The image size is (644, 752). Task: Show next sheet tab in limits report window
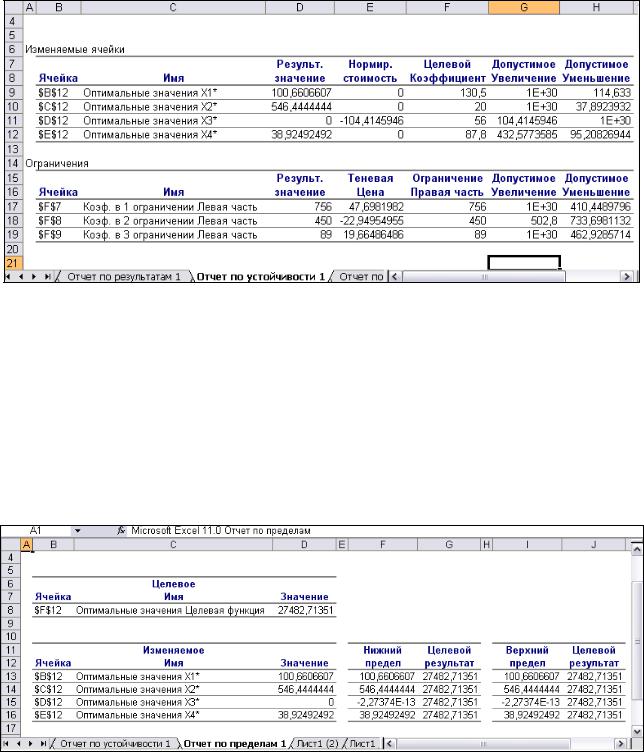[31, 744]
